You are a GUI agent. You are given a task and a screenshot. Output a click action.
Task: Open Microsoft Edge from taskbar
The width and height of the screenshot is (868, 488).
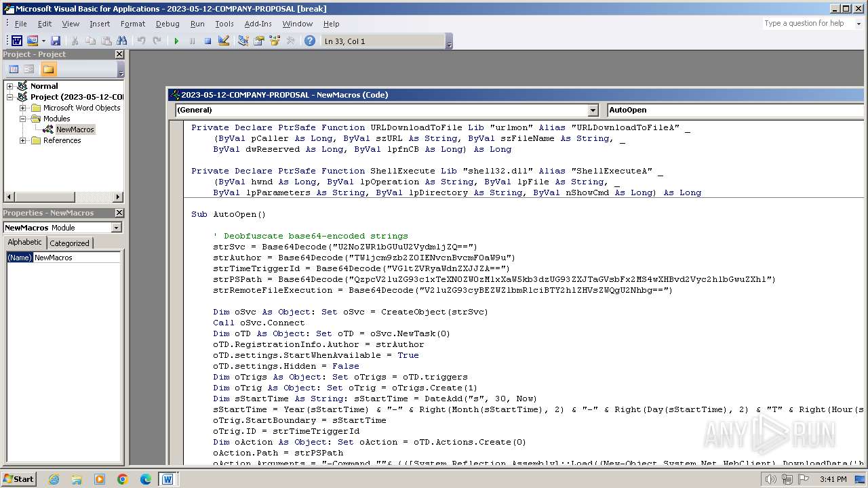[x=145, y=479]
